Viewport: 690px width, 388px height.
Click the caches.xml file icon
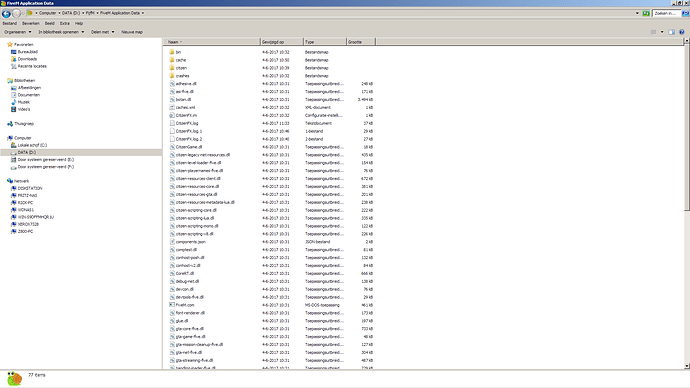[x=172, y=107]
